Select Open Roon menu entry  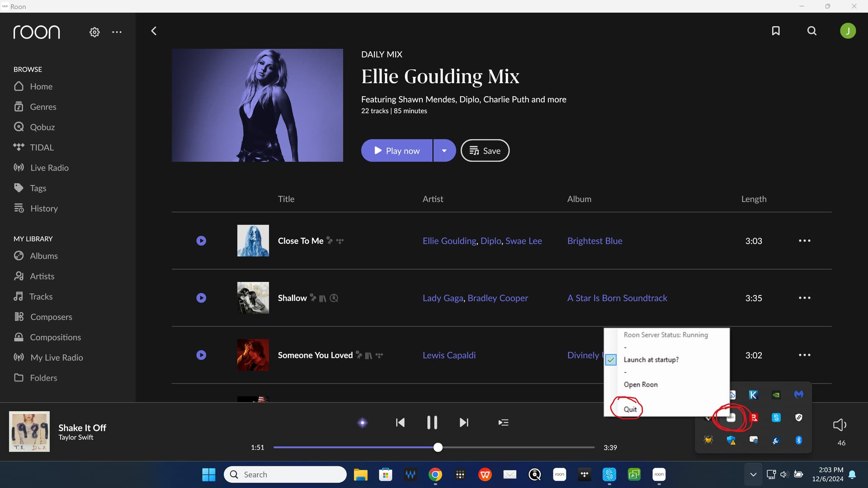[x=641, y=385]
